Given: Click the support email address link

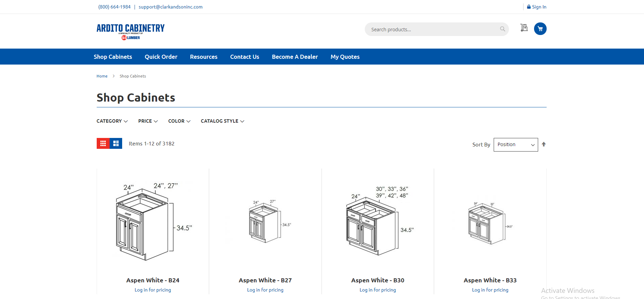Looking at the screenshot, I should pyautogui.click(x=171, y=7).
